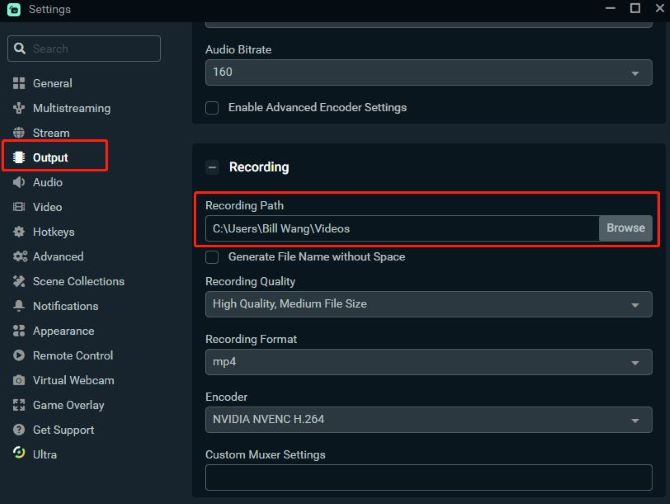Click the Recording Path label
670x504 pixels.
click(x=244, y=205)
